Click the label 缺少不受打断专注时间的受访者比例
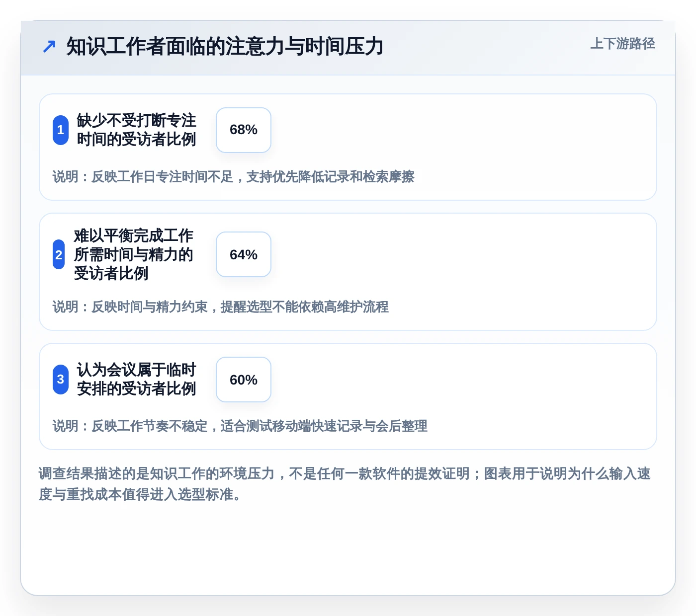This screenshot has height=616, width=696. point(136,130)
